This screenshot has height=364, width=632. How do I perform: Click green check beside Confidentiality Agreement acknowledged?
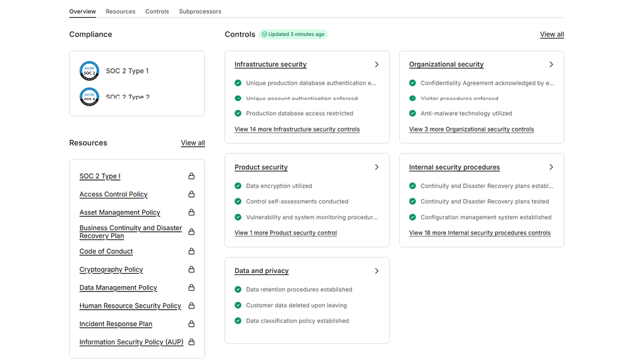412,83
